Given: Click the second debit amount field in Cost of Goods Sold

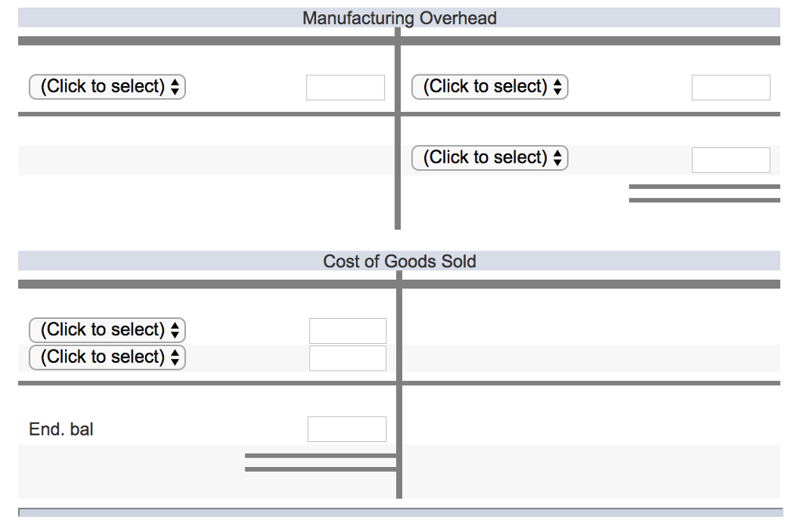Looking at the screenshot, I should point(347,357).
